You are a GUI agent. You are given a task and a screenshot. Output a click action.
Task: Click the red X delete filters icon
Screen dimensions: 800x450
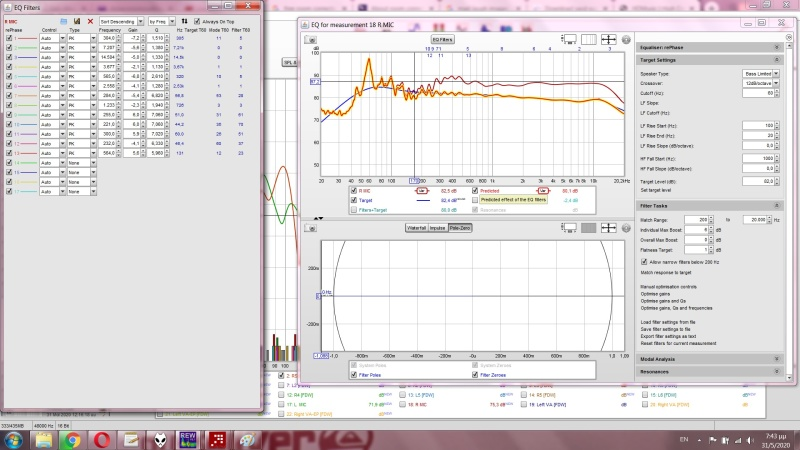coord(90,20)
